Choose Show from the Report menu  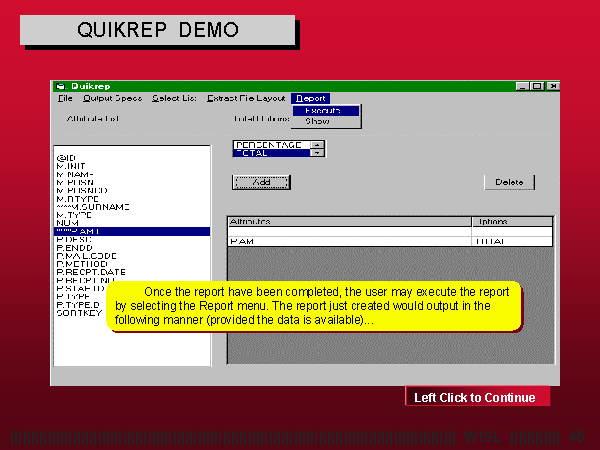[317, 121]
